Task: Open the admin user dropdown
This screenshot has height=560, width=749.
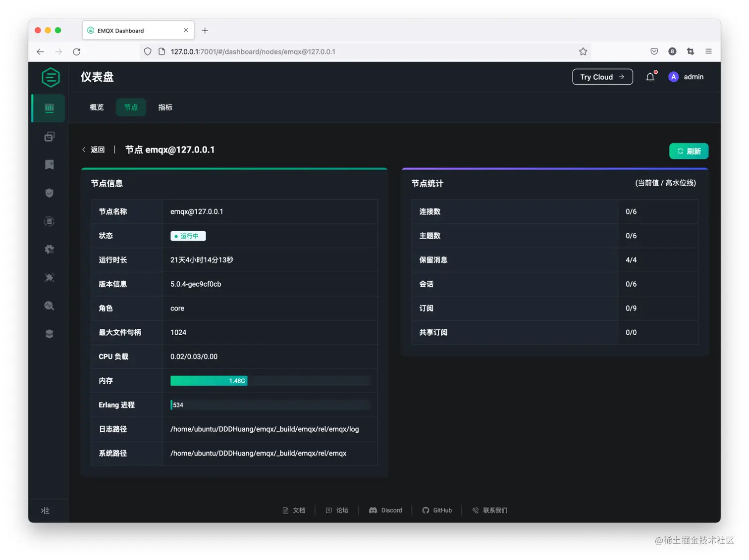Action: click(x=686, y=77)
